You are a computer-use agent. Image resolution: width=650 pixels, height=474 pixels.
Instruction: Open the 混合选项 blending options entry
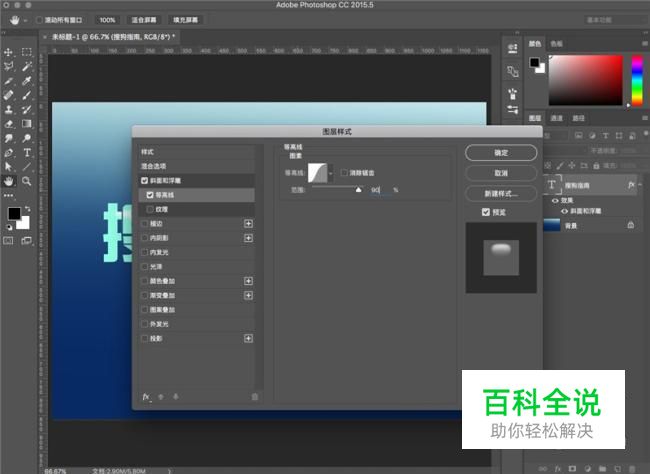tap(196, 166)
